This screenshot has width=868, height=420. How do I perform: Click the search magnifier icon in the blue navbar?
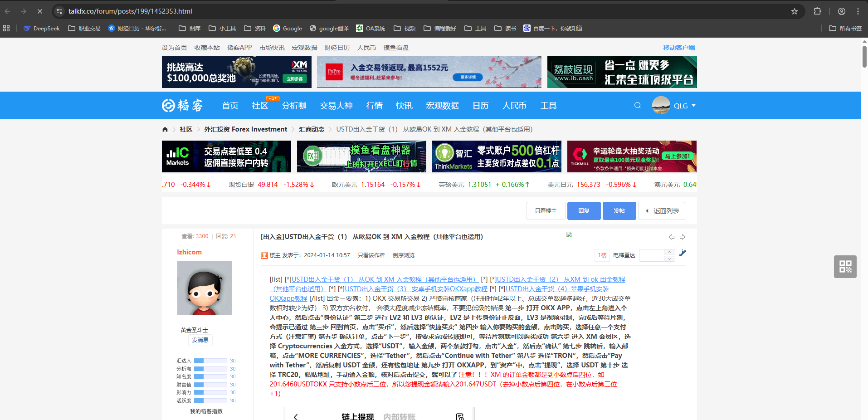tap(637, 106)
